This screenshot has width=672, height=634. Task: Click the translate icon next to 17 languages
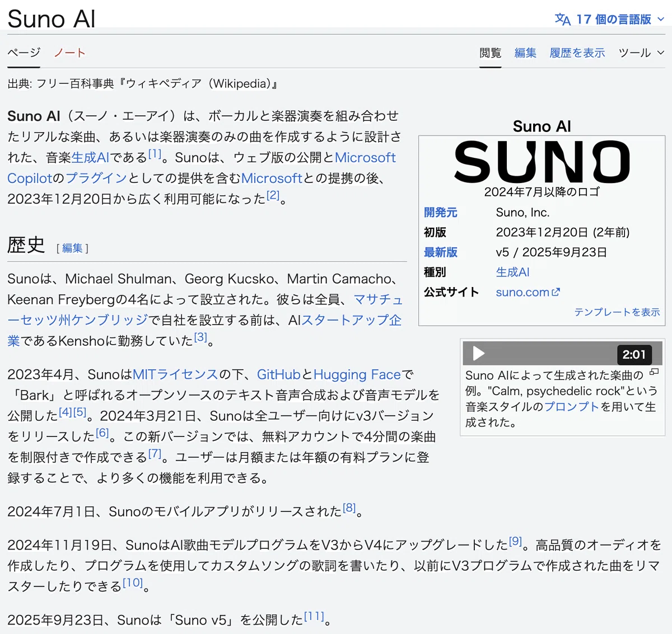[562, 19]
